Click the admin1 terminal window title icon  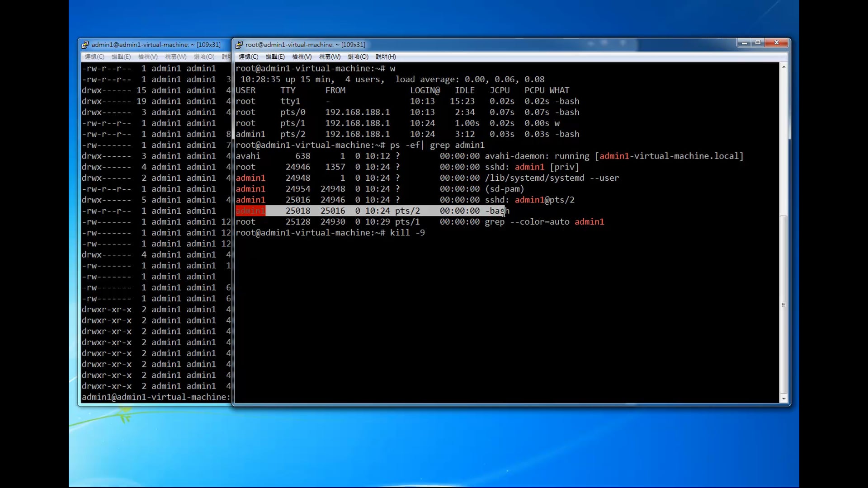(85, 45)
